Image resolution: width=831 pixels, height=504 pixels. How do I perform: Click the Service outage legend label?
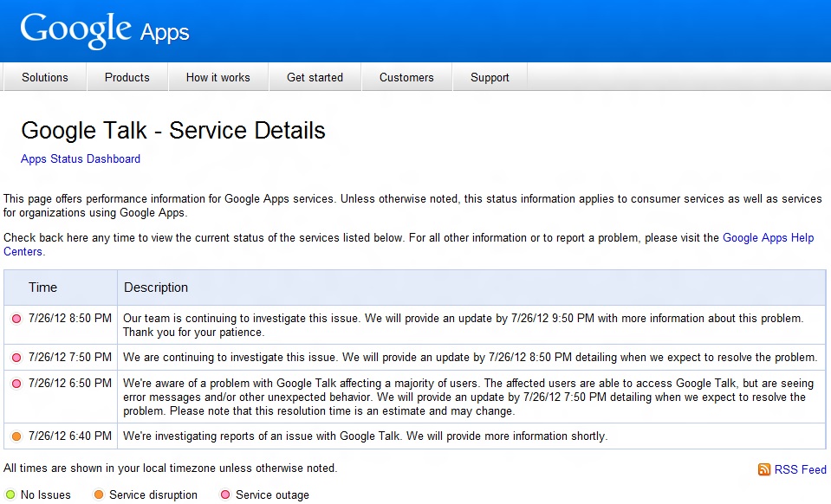click(x=272, y=494)
